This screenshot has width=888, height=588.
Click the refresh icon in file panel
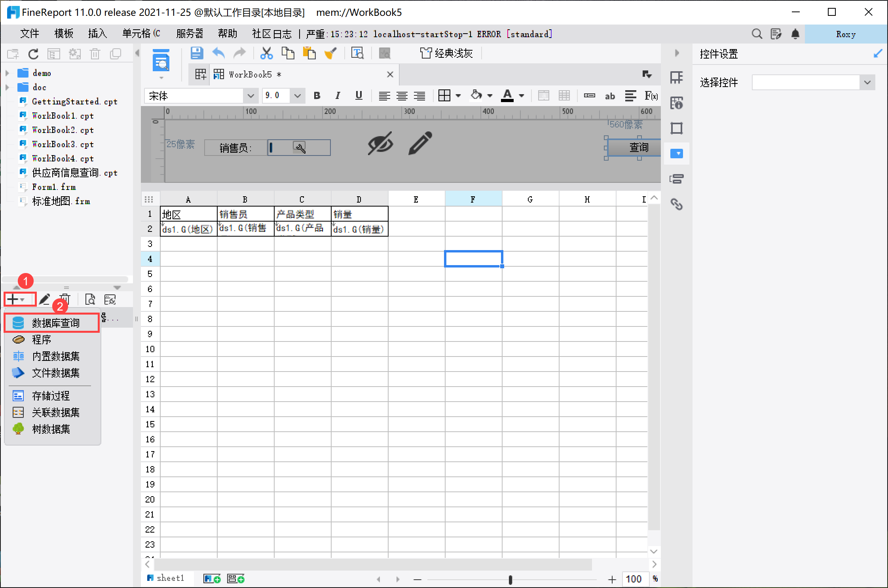tap(33, 54)
